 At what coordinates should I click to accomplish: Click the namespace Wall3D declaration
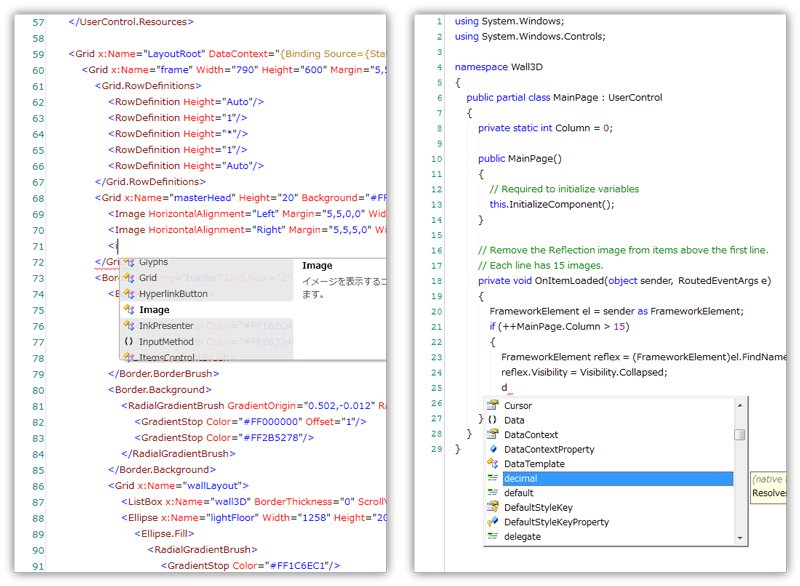[498, 67]
